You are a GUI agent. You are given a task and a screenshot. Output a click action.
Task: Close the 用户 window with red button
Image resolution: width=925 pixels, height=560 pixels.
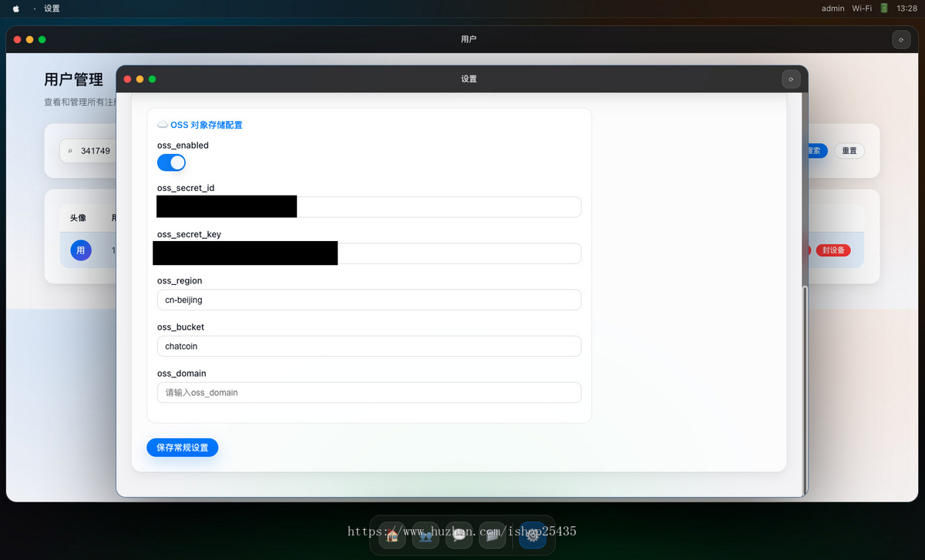tap(17, 39)
